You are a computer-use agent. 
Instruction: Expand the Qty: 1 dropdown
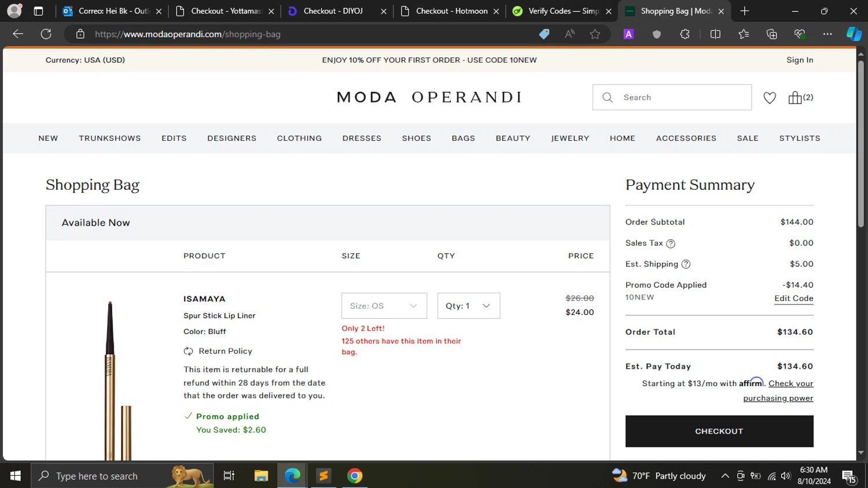[x=469, y=306]
